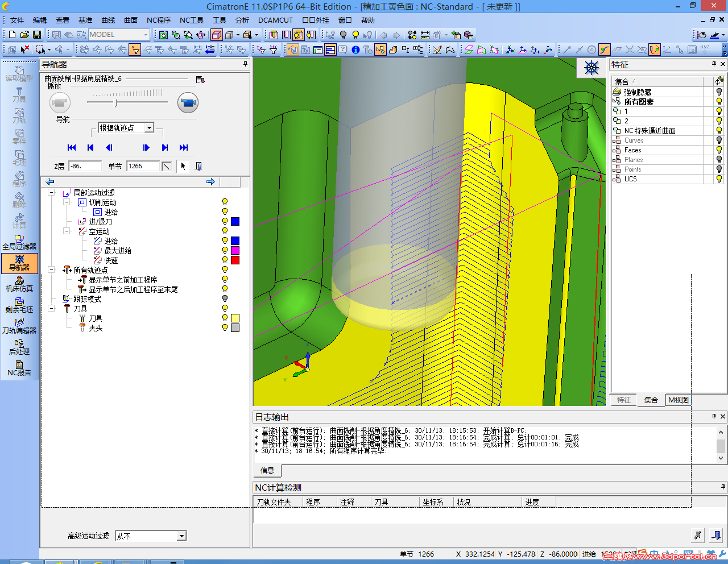The image size is (728, 564).
Task: Click the 单节 number field
Action: point(143,166)
